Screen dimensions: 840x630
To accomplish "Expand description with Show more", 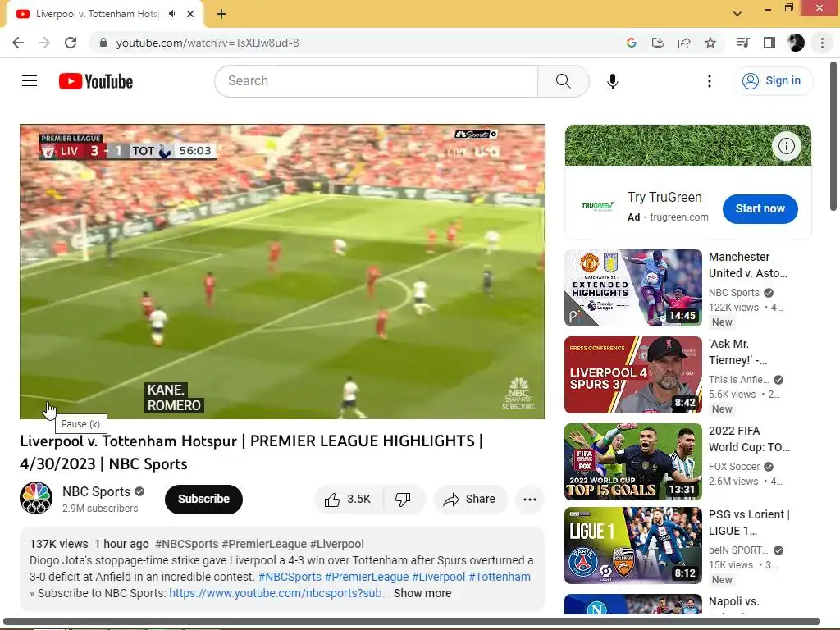I will (x=422, y=593).
